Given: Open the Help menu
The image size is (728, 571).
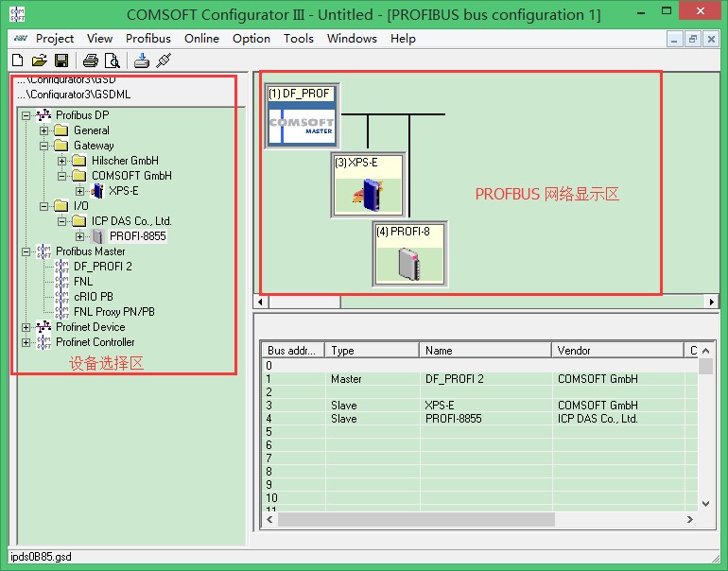Looking at the screenshot, I should (403, 39).
